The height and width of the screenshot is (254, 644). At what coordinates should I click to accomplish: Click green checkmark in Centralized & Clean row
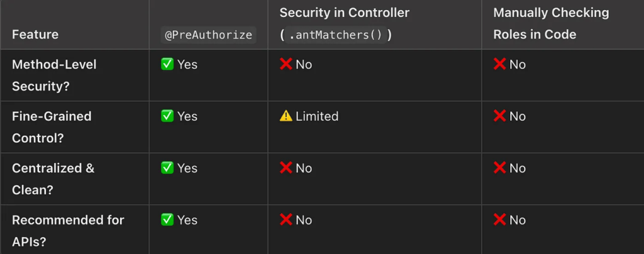click(x=167, y=168)
